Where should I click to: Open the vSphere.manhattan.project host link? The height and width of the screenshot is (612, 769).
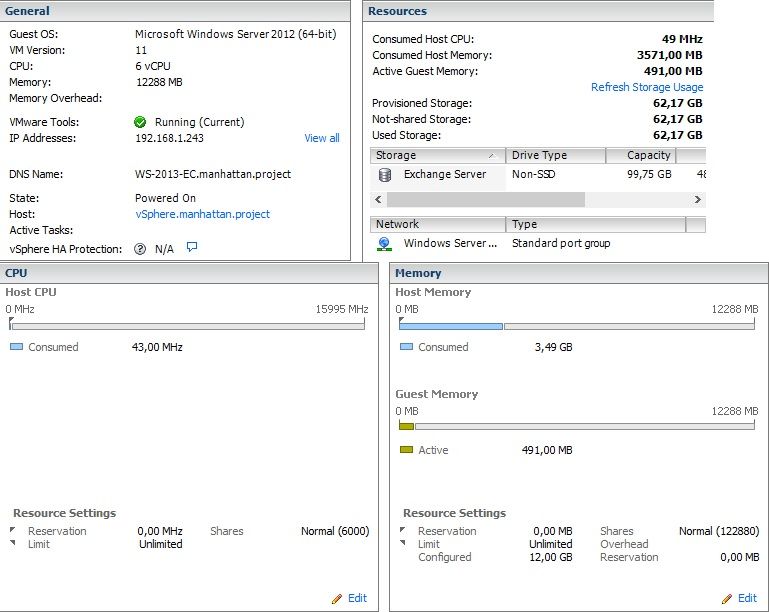tap(202, 214)
